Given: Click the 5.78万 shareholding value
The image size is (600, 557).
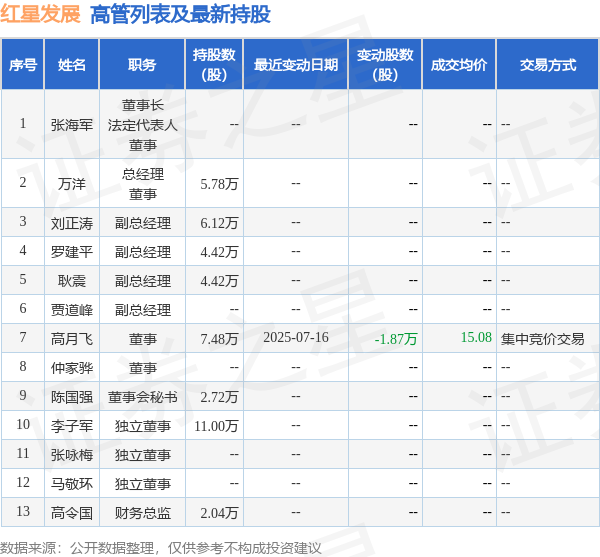Looking at the screenshot, I should pyautogui.click(x=219, y=184).
